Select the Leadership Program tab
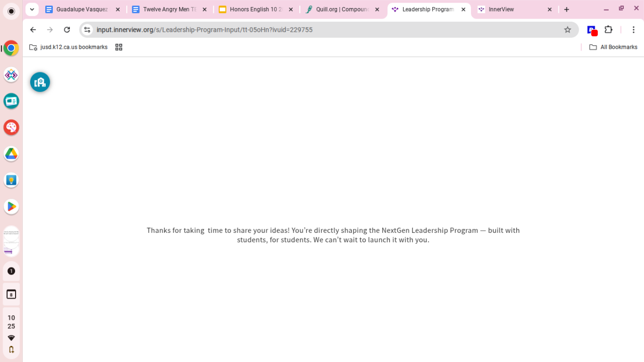Screen dimensions: 644x362 click(429, 10)
